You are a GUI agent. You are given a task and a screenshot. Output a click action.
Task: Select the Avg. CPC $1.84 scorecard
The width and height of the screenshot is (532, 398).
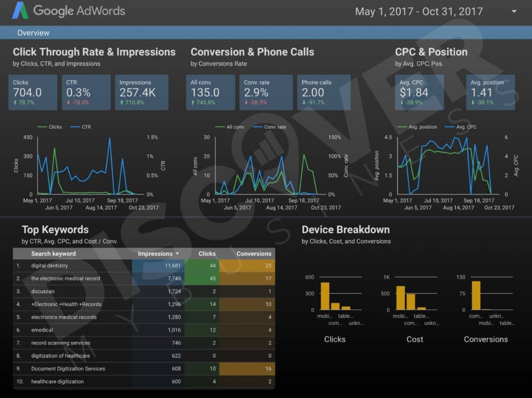419,92
